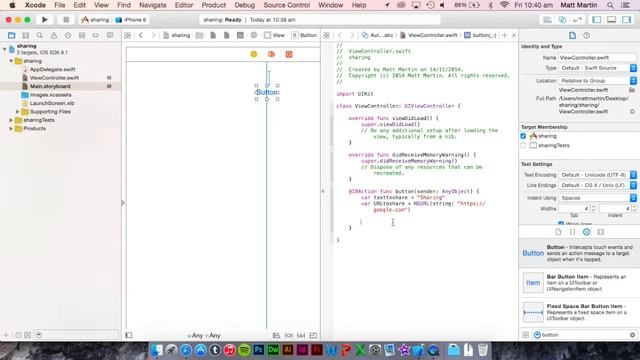Toggle the Utilities pane visibility
Viewport: 640px width, 360px height.
627,20
